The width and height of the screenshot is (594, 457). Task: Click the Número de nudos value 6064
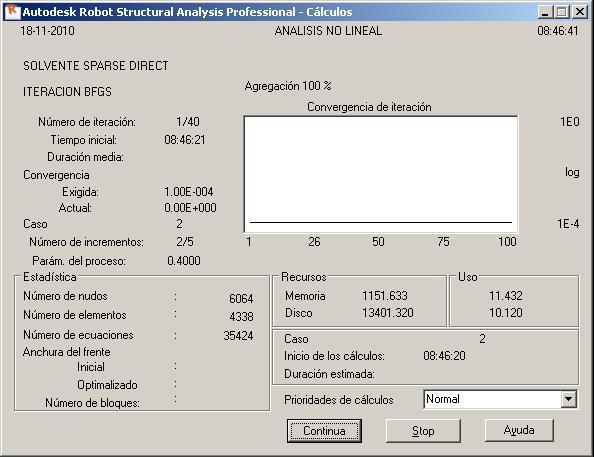click(x=241, y=299)
